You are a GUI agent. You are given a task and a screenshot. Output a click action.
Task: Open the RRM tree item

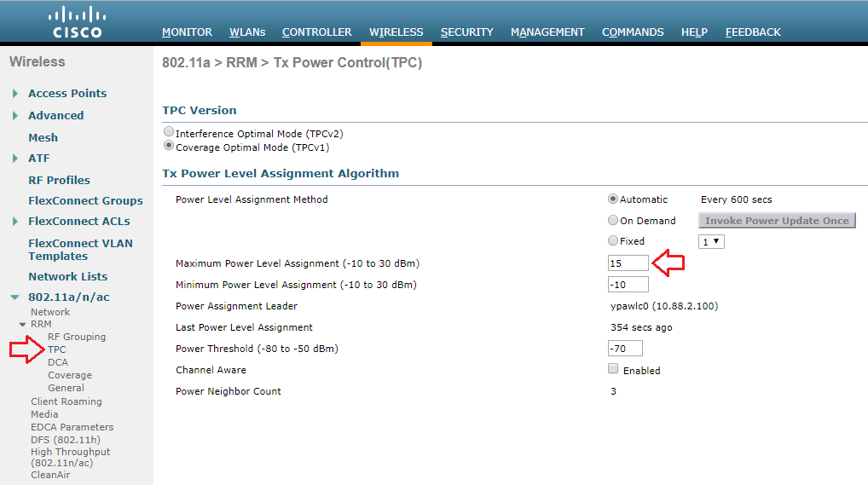coord(41,324)
